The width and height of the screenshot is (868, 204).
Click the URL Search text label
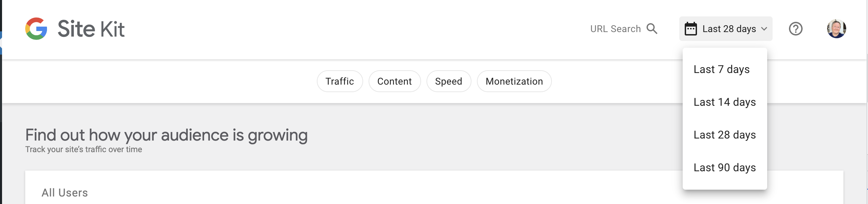point(615,29)
